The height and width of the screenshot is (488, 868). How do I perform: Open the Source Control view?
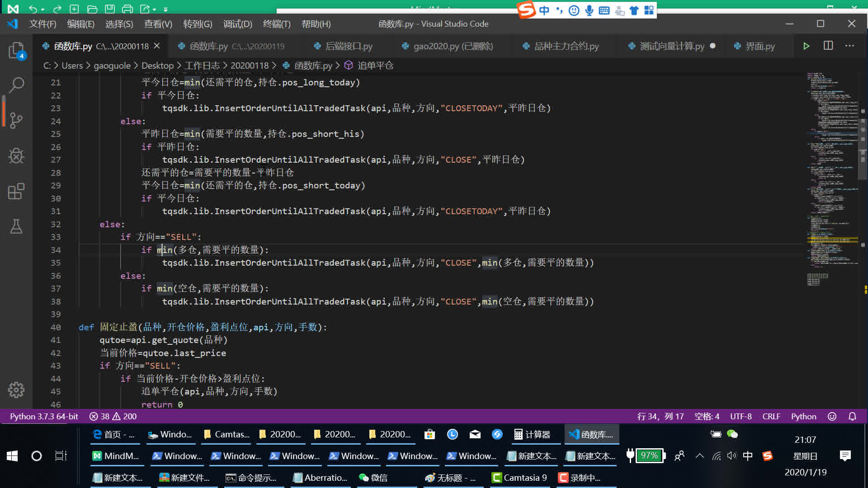[16, 120]
